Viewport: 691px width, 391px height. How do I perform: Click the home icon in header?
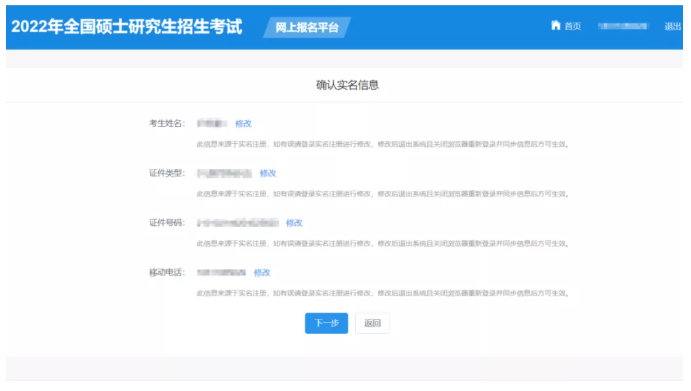[556, 25]
